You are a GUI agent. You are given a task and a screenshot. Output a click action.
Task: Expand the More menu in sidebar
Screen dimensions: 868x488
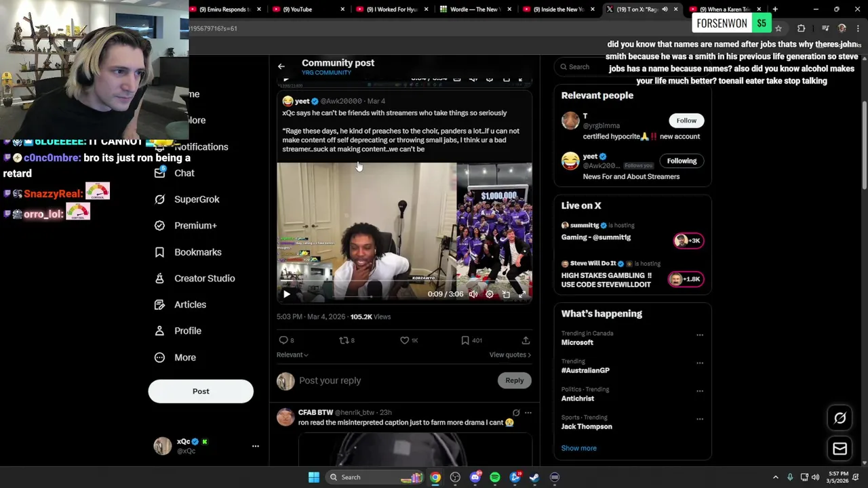pyautogui.click(x=176, y=357)
